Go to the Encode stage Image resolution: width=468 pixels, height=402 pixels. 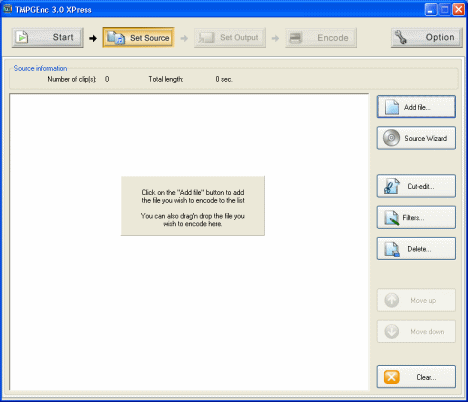click(321, 38)
